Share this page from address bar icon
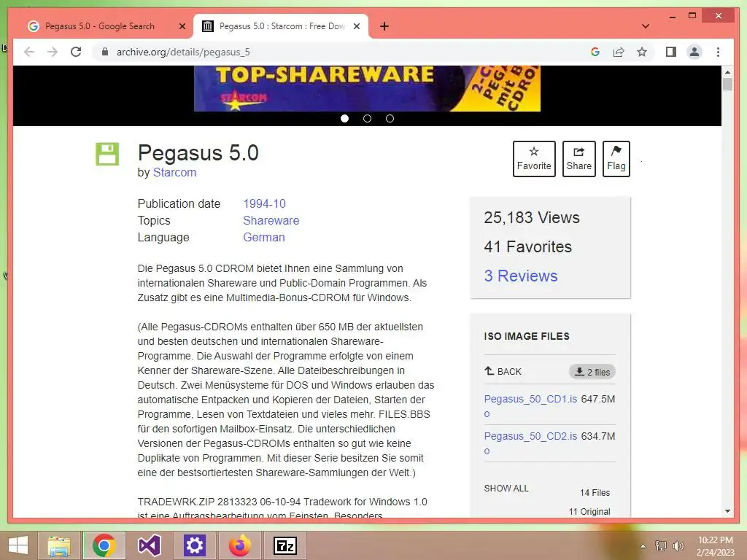Image resolution: width=747 pixels, height=560 pixels. pos(619,52)
